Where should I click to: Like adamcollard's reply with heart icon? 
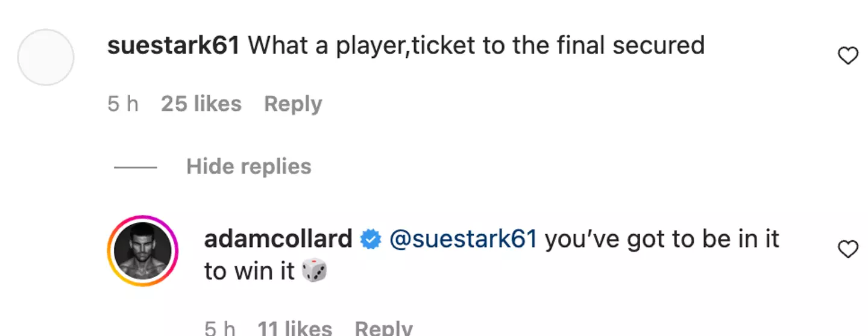click(x=848, y=249)
